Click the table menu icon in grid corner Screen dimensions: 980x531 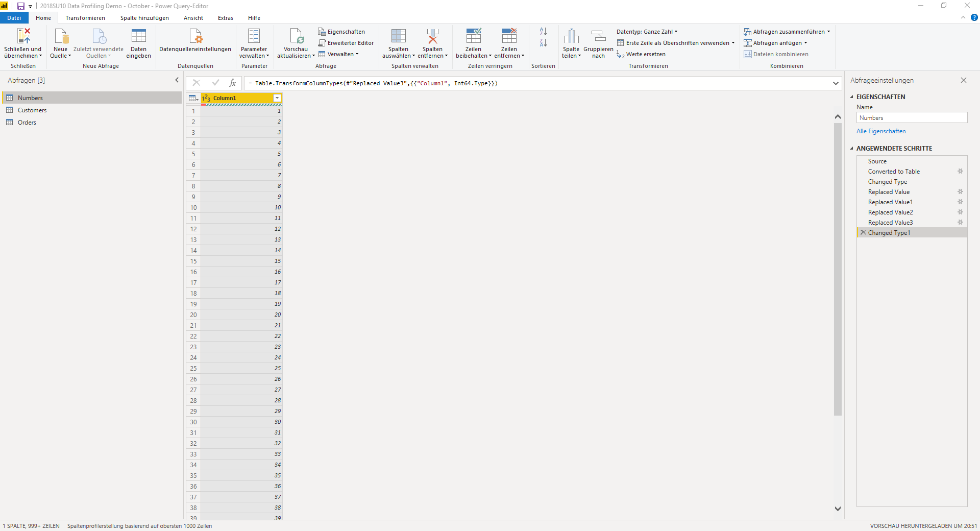193,98
